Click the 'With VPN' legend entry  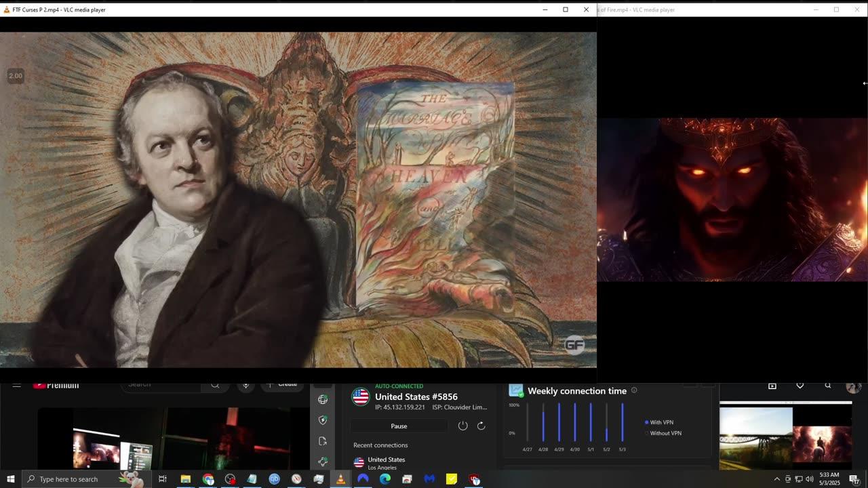(658, 422)
